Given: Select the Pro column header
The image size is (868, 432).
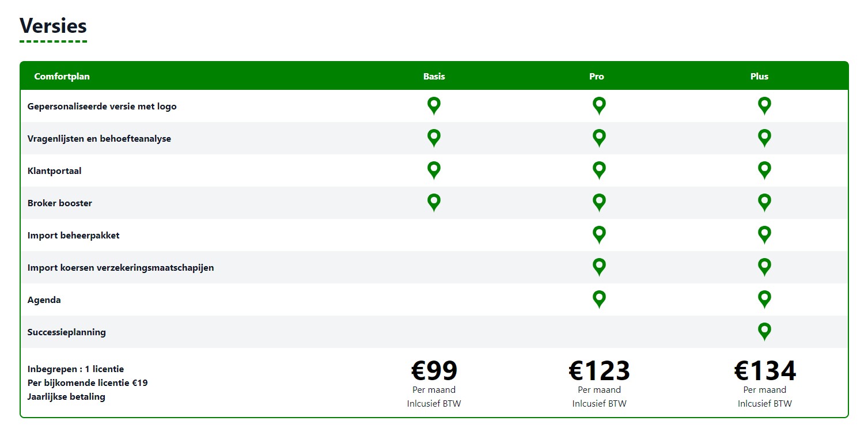Looking at the screenshot, I should tap(597, 77).
